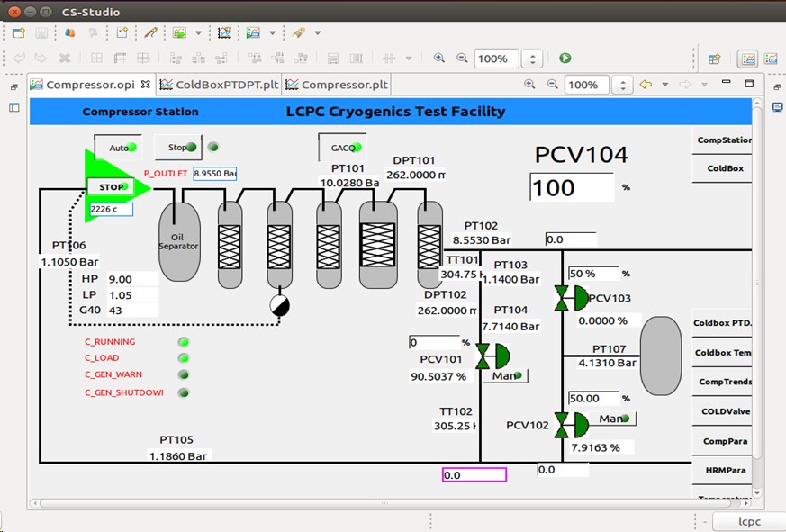Click the PCV104 percent input field

[x=571, y=188]
